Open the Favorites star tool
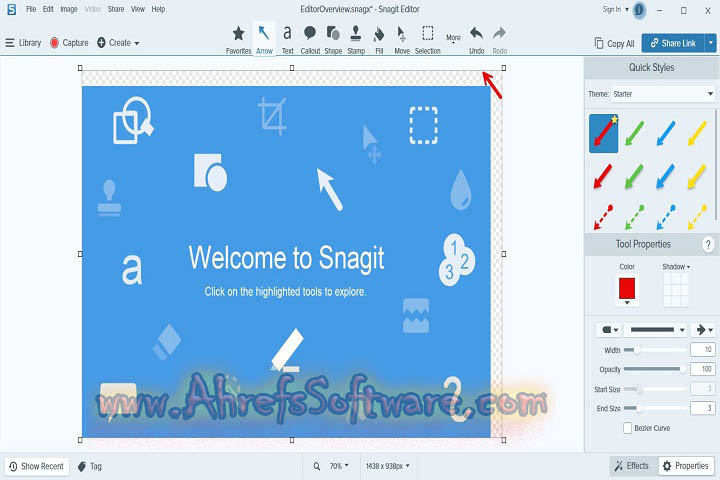720x480 pixels. 238,37
